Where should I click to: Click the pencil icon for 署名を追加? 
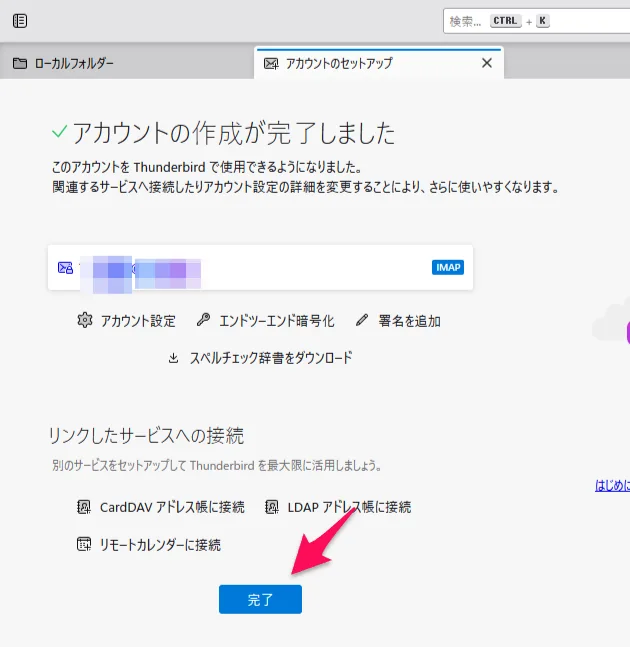[x=362, y=321]
